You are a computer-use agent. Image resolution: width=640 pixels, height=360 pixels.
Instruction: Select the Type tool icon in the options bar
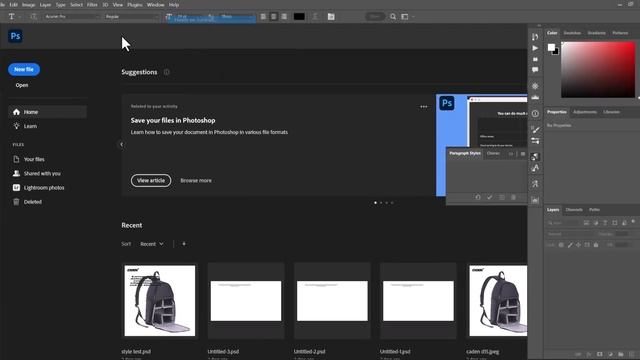click(11, 17)
